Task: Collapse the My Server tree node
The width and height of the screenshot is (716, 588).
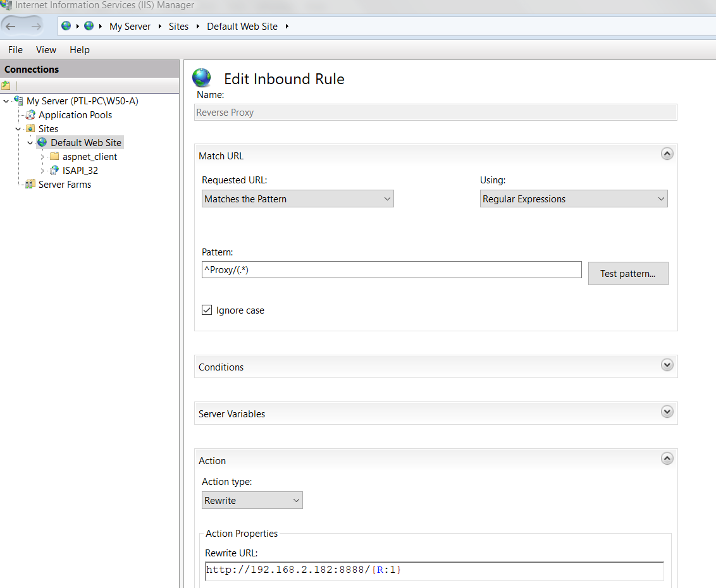Action: [6, 101]
